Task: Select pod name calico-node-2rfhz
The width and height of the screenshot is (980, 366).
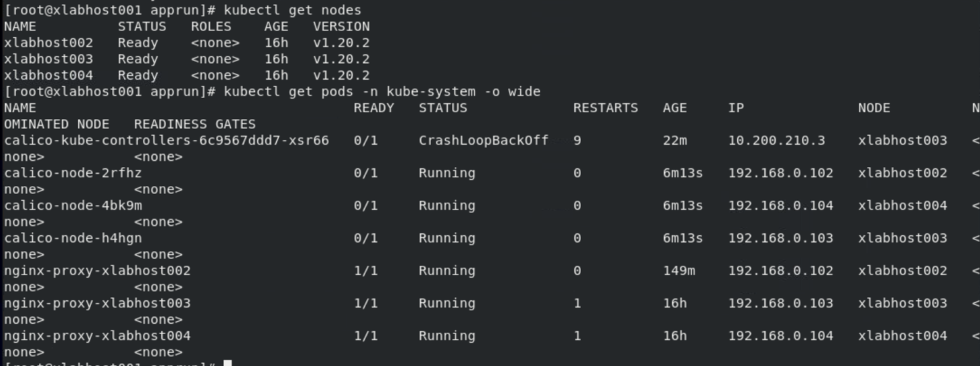Action: [73, 173]
